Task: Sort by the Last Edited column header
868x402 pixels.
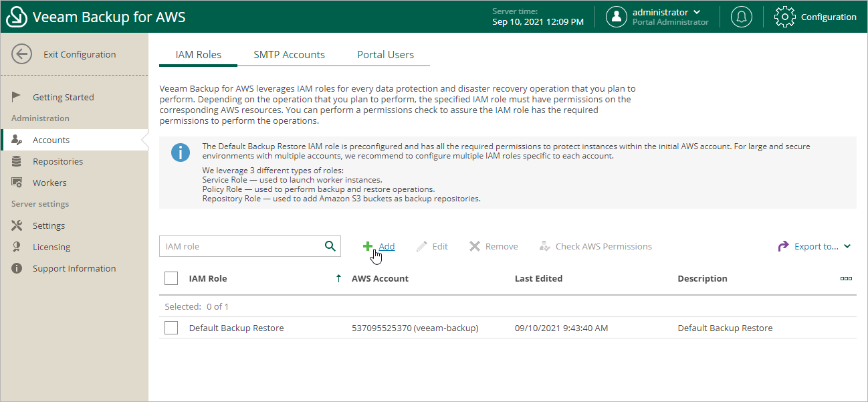Action: pyautogui.click(x=538, y=278)
